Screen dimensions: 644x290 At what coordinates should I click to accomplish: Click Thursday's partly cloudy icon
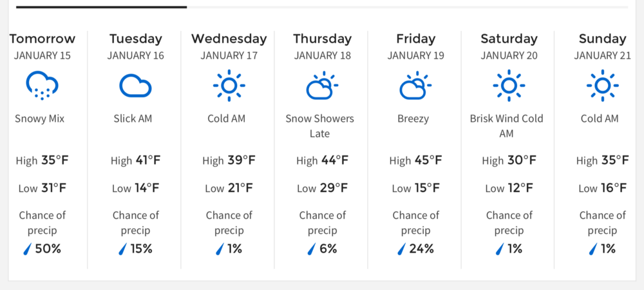point(322,86)
